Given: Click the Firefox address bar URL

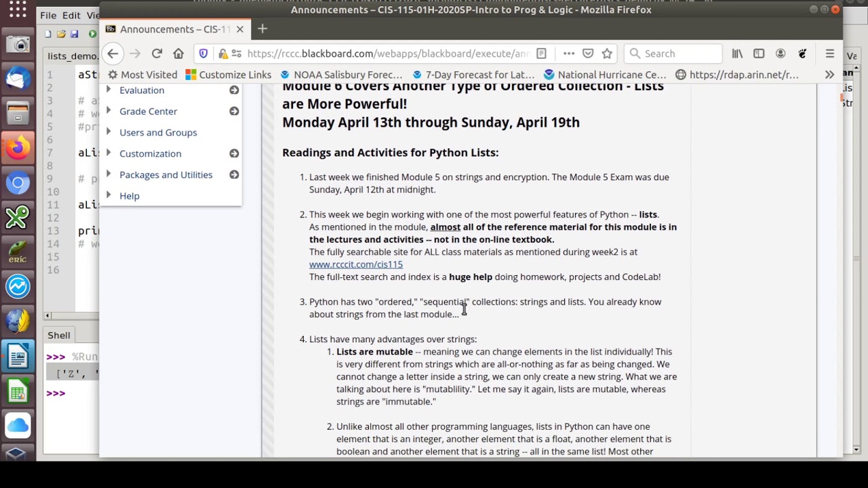Looking at the screenshot, I should [x=388, y=54].
